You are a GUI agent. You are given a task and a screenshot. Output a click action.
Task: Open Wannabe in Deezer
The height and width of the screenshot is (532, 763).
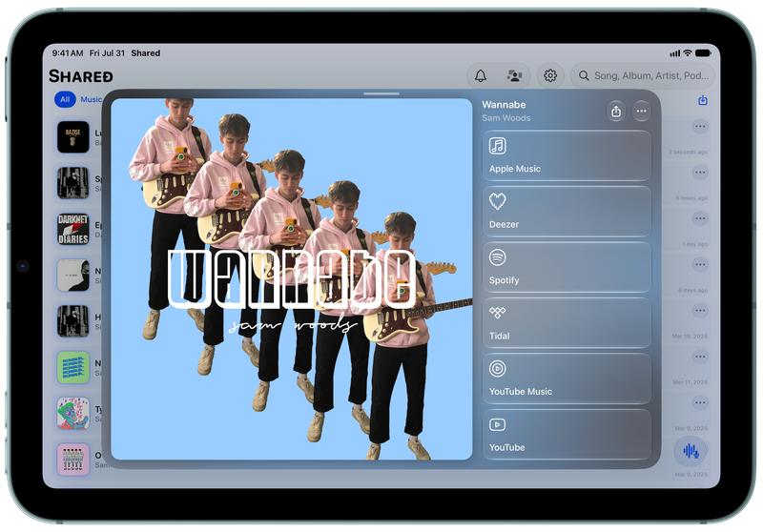567,212
